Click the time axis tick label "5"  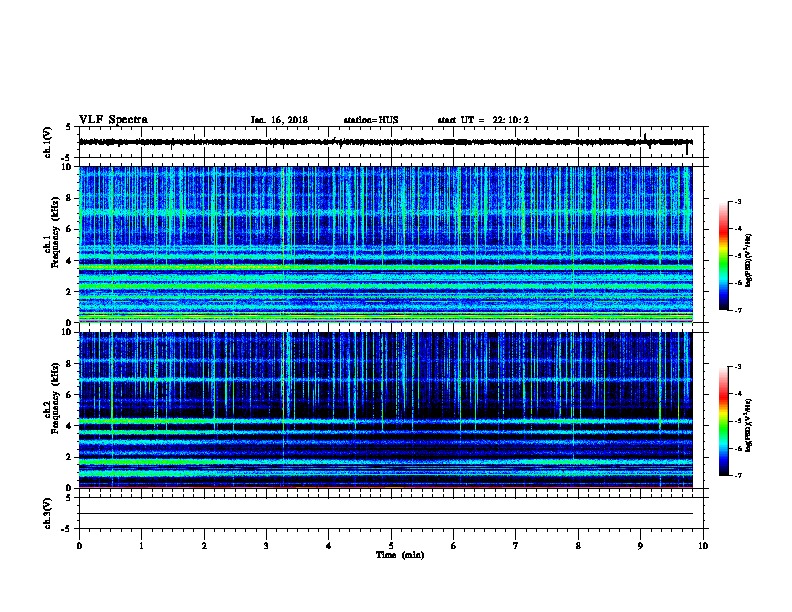[x=391, y=546]
